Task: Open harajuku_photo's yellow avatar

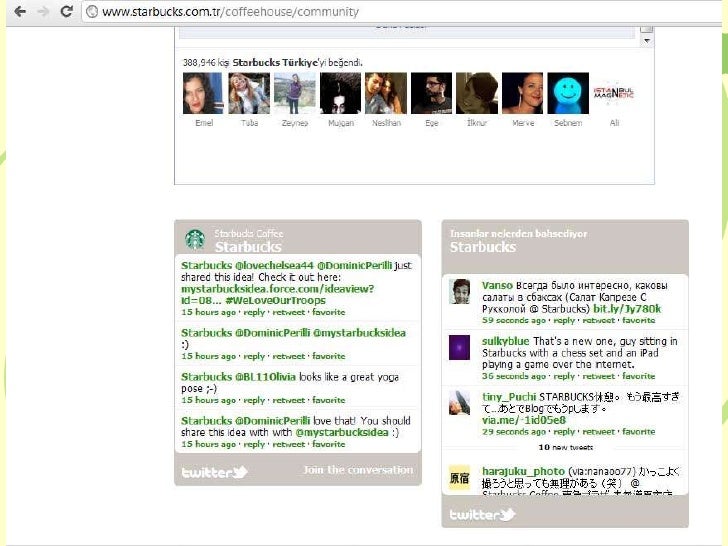Action: click(x=460, y=477)
